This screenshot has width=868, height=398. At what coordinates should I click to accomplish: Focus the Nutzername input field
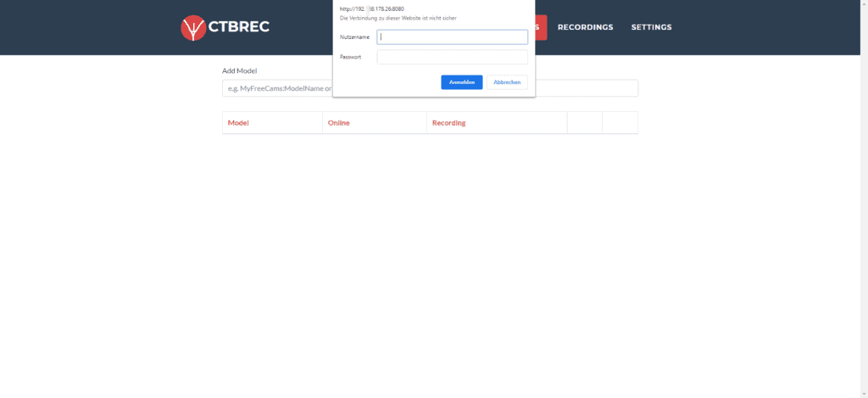(453, 37)
